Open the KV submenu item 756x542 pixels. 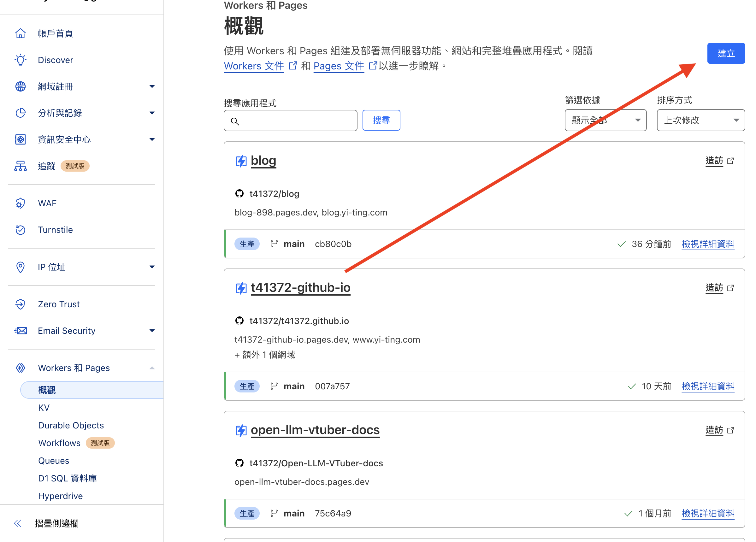click(x=44, y=408)
